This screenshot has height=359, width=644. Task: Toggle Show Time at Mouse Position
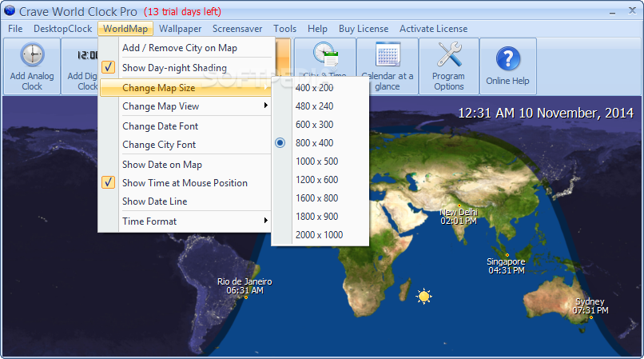[108, 182]
